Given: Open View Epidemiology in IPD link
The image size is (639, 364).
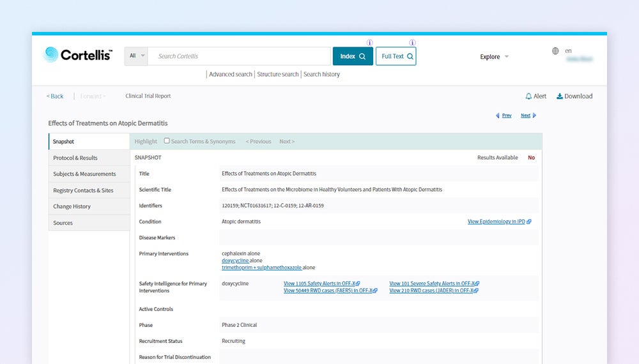Looking at the screenshot, I should pyautogui.click(x=496, y=222).
